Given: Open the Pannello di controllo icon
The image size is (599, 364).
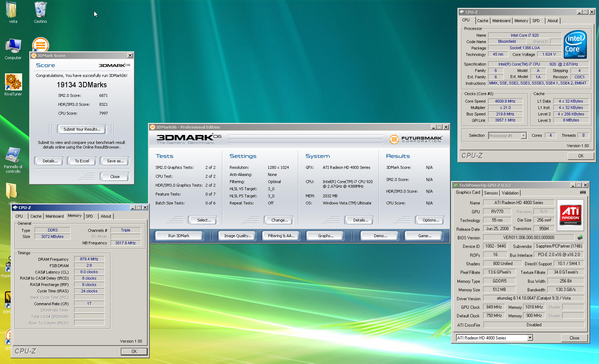Looking at the screenshot, I should coord(13,155).
